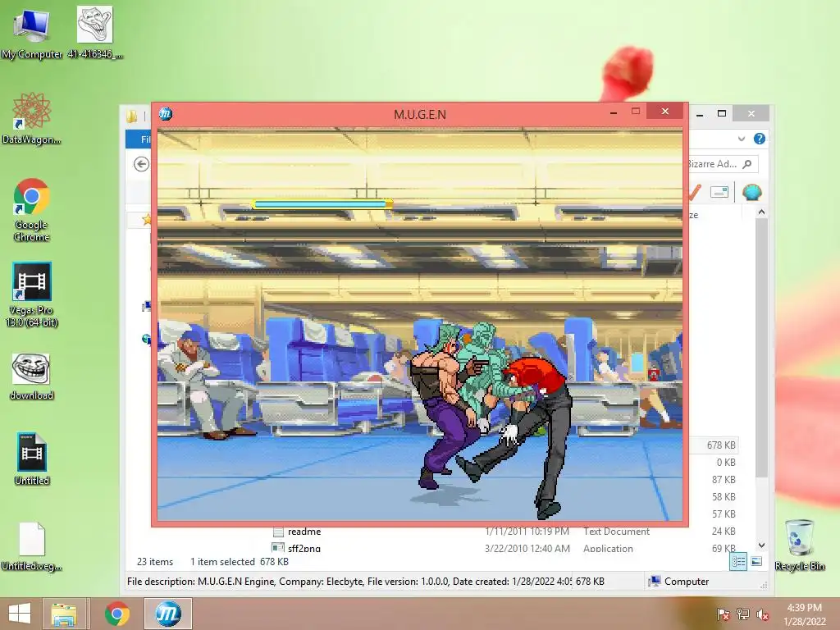Click the '0 KB' size cell

coord(726,463)
